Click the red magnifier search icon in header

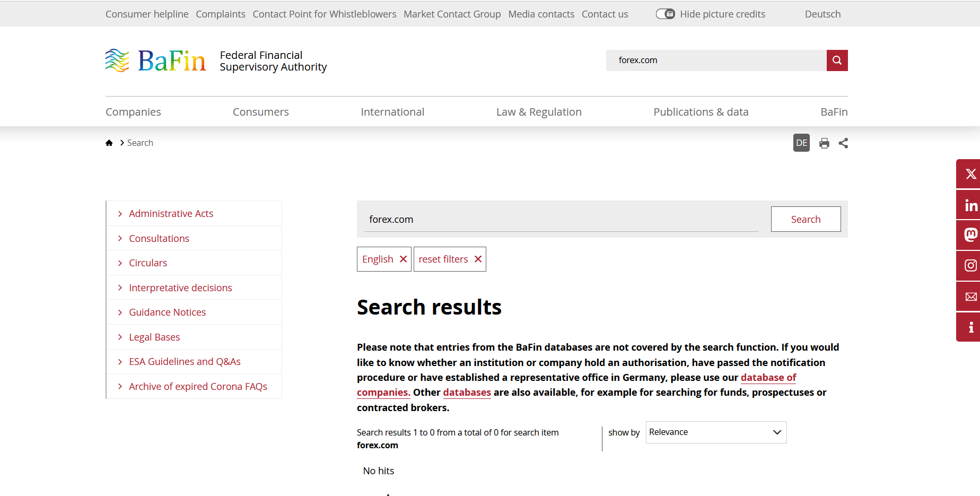point(837,60)
